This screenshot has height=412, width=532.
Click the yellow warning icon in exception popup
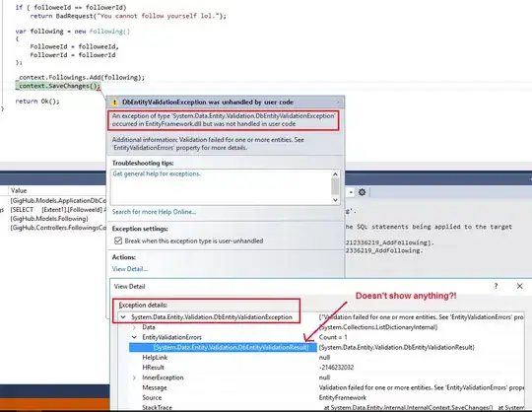[114, 102]
